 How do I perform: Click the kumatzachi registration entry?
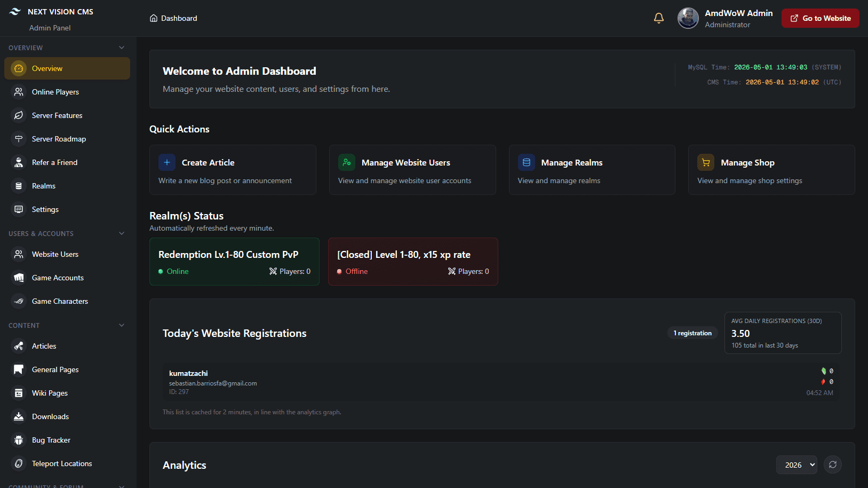click(501, 382)
